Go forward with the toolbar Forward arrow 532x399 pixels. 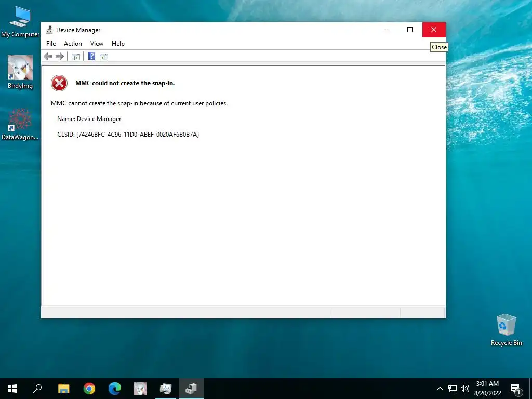coord(60,57)
